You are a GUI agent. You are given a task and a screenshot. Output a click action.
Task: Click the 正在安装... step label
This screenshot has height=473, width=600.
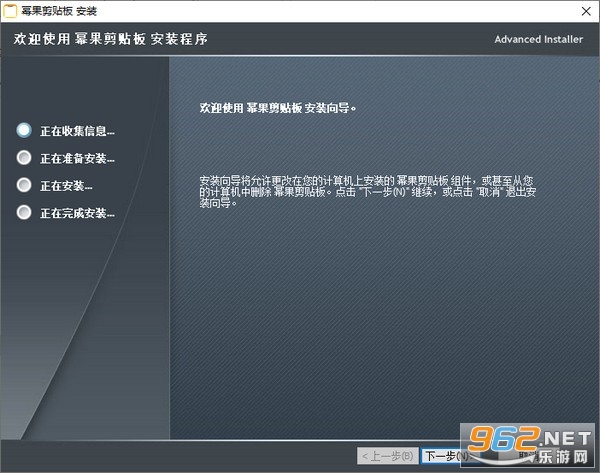click(66, 186)
